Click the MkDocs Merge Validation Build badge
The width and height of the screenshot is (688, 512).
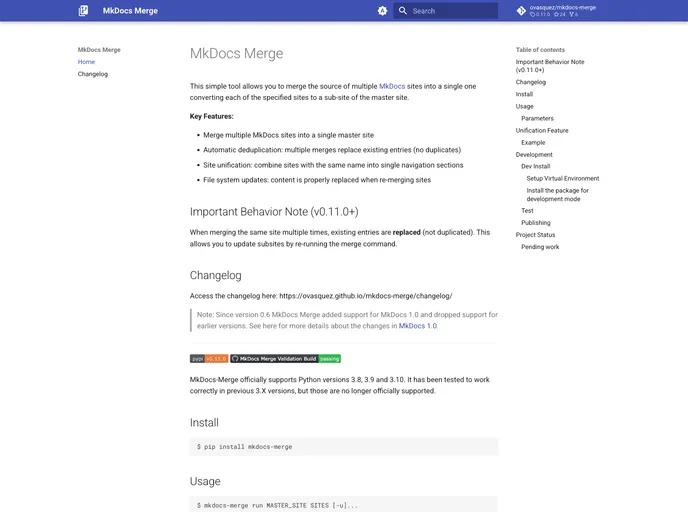[x=286, y=359]
